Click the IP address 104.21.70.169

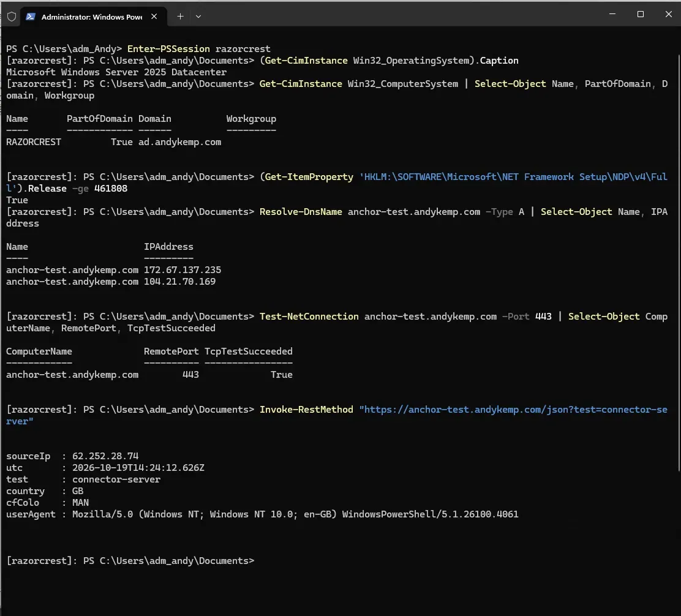[180, 282]
